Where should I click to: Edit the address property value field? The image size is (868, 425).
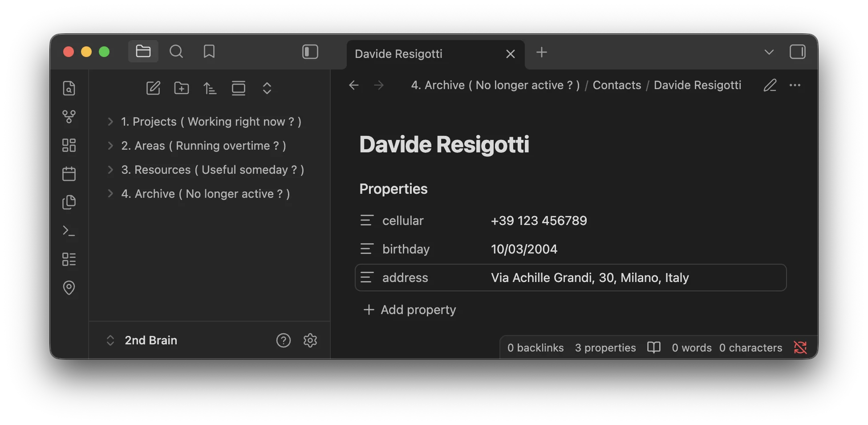tap(636, 278)
